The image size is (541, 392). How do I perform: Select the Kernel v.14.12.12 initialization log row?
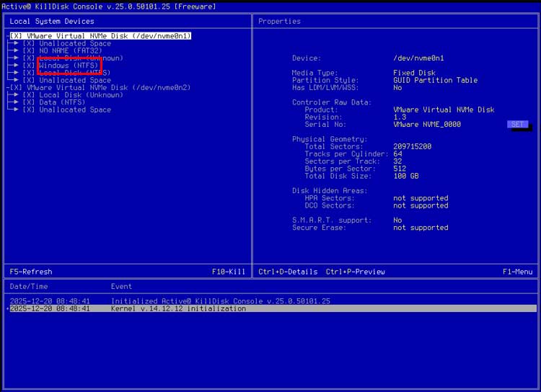coord(272,308)
